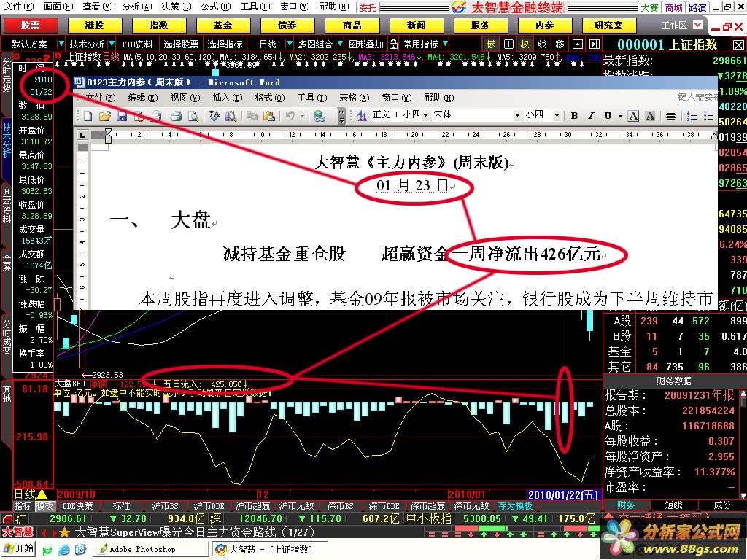The height and width of the screenshot is (560, 747).
Task: Toggle character border A in Word
Action: 633,115
